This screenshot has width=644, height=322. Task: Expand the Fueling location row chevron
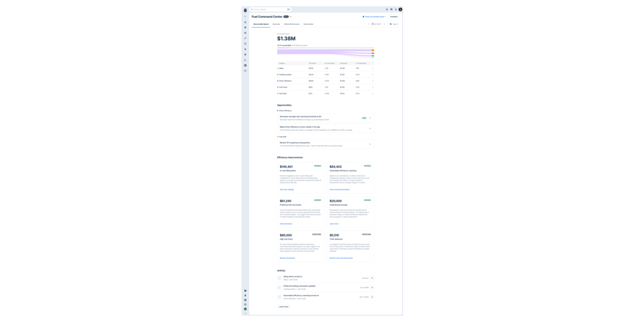click(373, 74)
